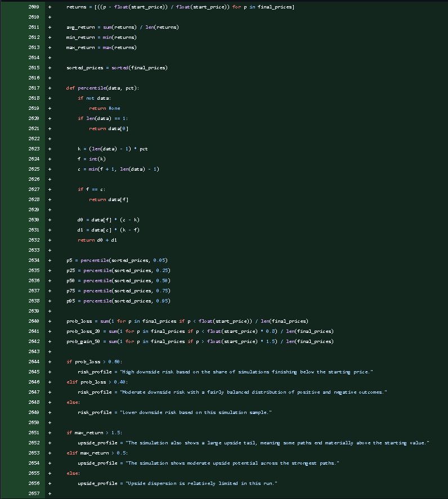The width and height of the screenshot is (448, 499).
Task: Click the 'p95 = percentile' assignment line
Action: (x=118, y=301)
